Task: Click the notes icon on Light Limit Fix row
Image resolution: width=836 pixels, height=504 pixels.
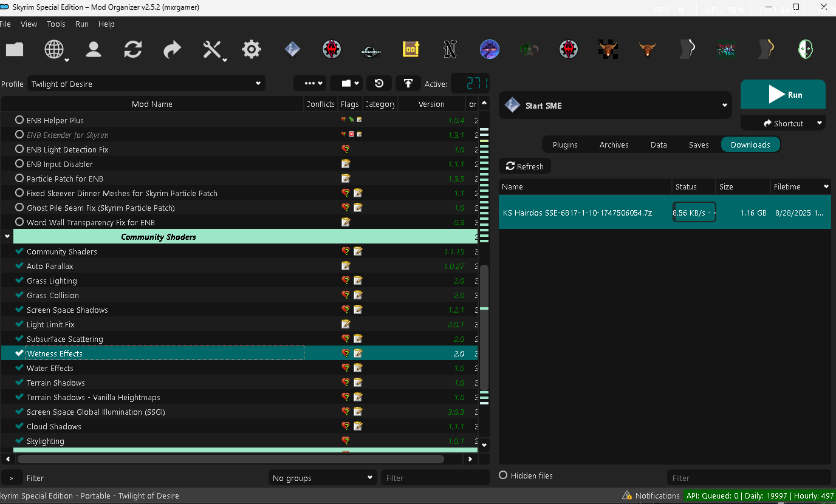Action: (x=346, y=324)
